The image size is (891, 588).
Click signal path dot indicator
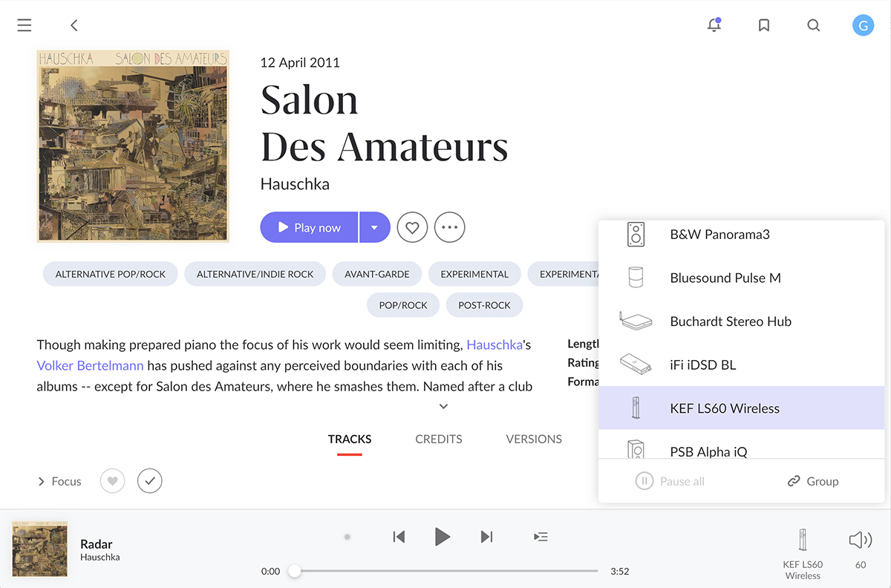(x=347, y=536)
